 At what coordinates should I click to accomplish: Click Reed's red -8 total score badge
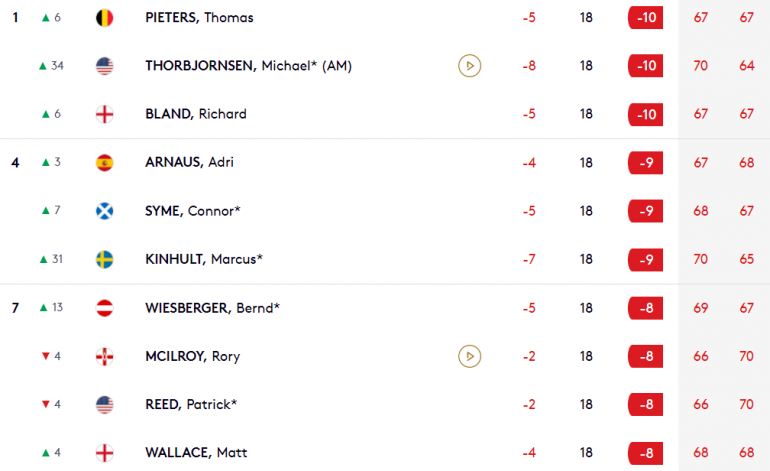click(646, 404)
